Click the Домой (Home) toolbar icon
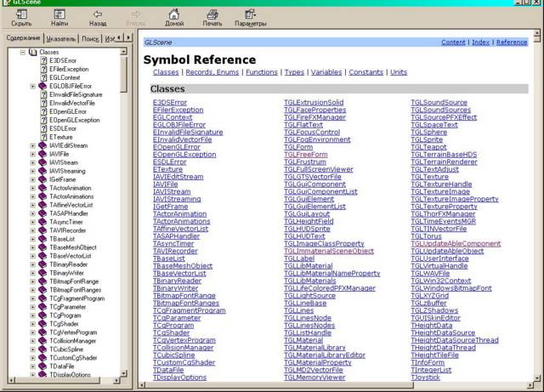Image resolution: width=544 pixels, height=392 pixels. pyautogui.click(x=173, y=14)
